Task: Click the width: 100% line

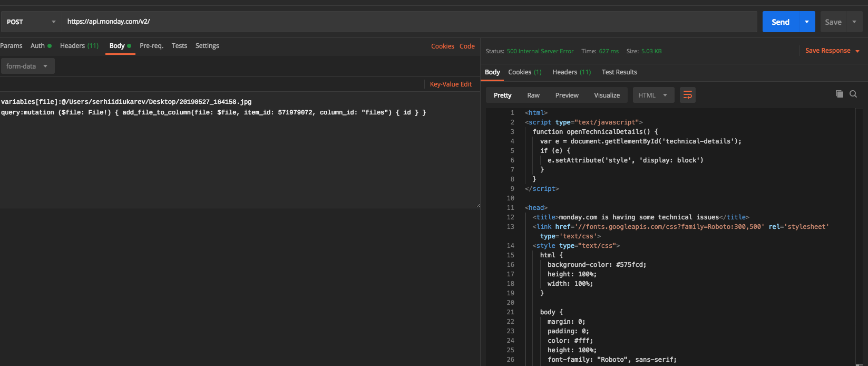Action: point(570,283)
